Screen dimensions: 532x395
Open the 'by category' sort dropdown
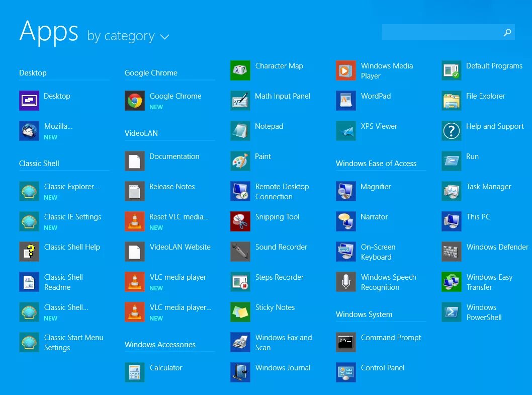coord(128,36)
